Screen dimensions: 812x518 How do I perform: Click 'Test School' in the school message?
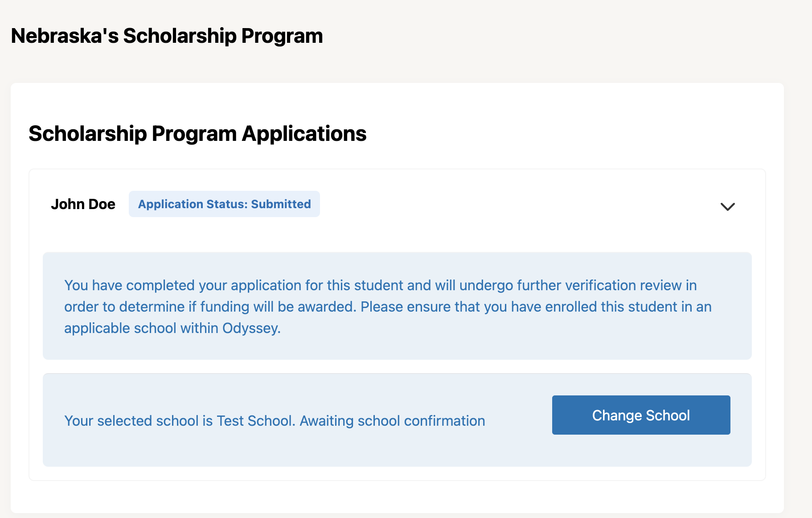point(255,421)
